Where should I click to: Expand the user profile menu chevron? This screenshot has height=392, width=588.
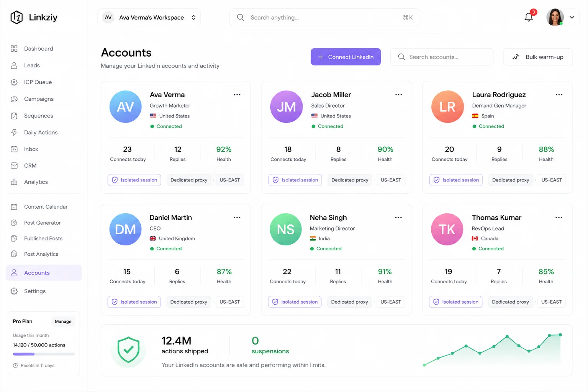(x=572, y=17)
